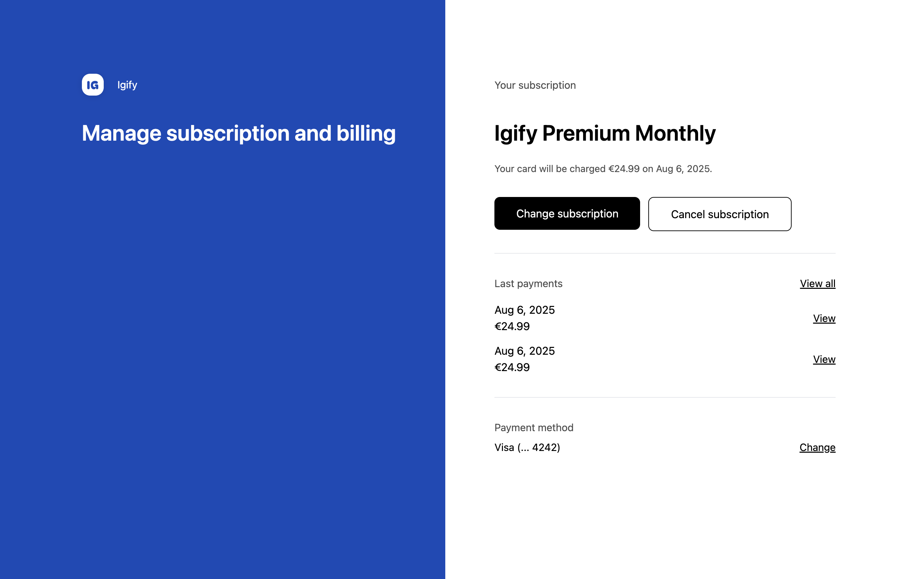Viewport: 924px width, 579px height.
Task: Select the Igify Premium Monthly plan title
Action: tap(605, 133)
